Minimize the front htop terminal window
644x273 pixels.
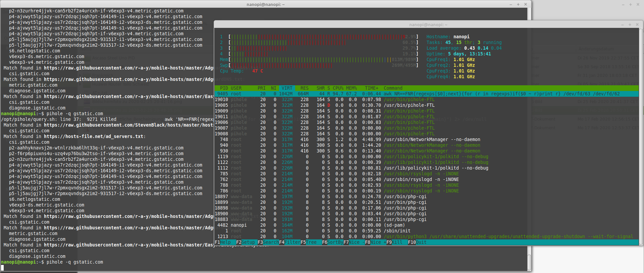coord(623,25)
